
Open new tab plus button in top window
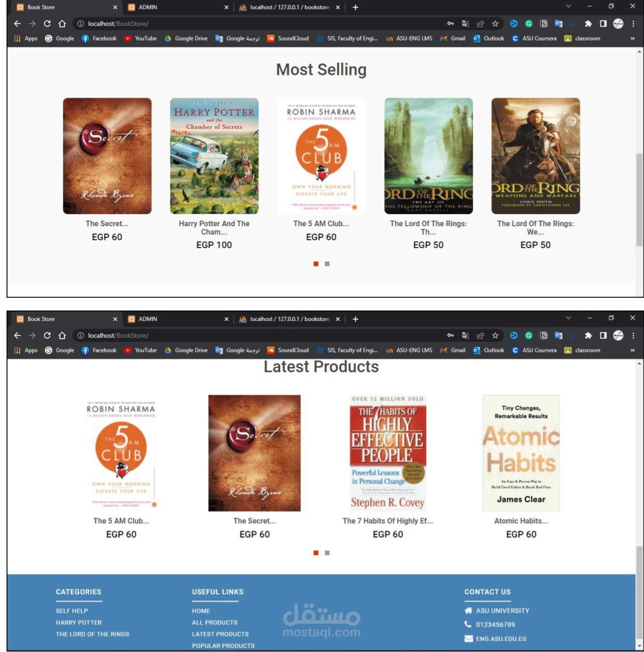coord(356,7)
